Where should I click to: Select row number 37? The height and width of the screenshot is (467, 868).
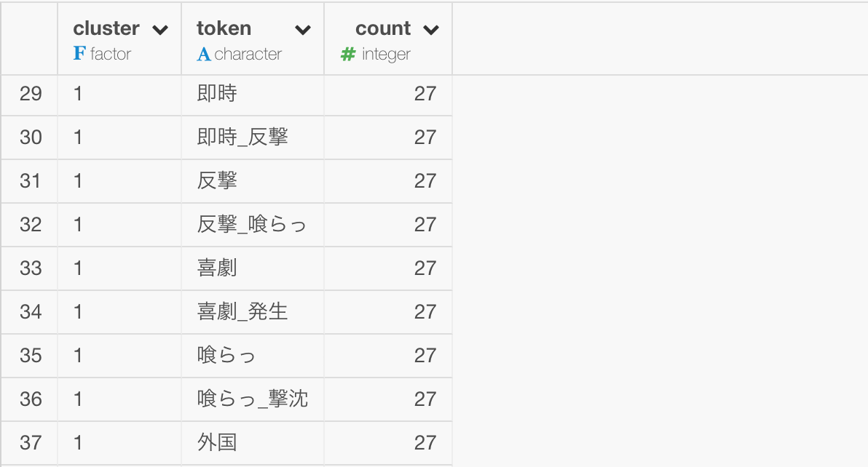point(31,443)
